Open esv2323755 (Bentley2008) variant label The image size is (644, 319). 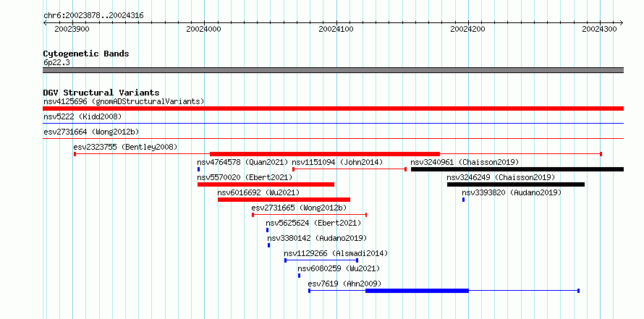(125, 147)
